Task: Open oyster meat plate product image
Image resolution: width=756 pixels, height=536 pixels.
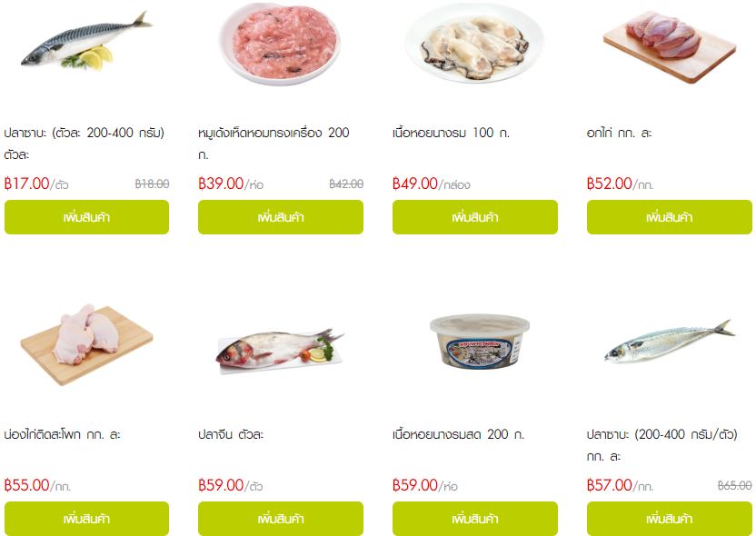Action: pyautogui.click(x=475, y=43)
